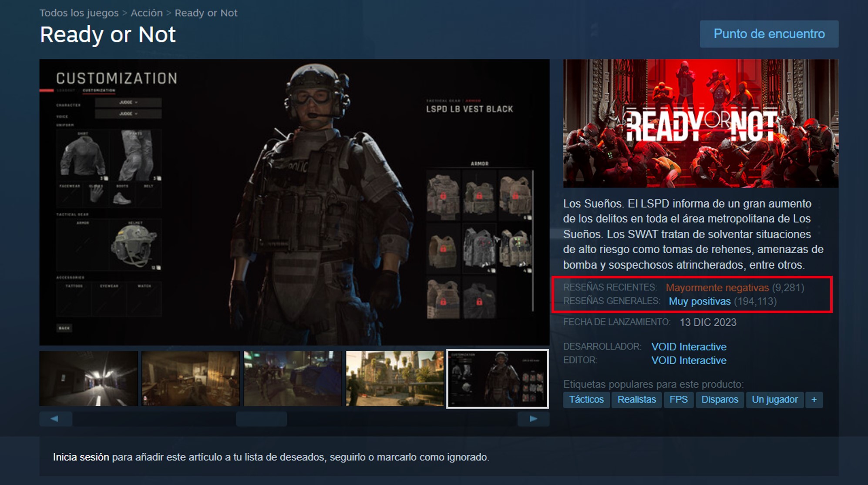Select the customization screen thumbnail
The height and width of the screenshot is (485, 868).
point(498,378)
